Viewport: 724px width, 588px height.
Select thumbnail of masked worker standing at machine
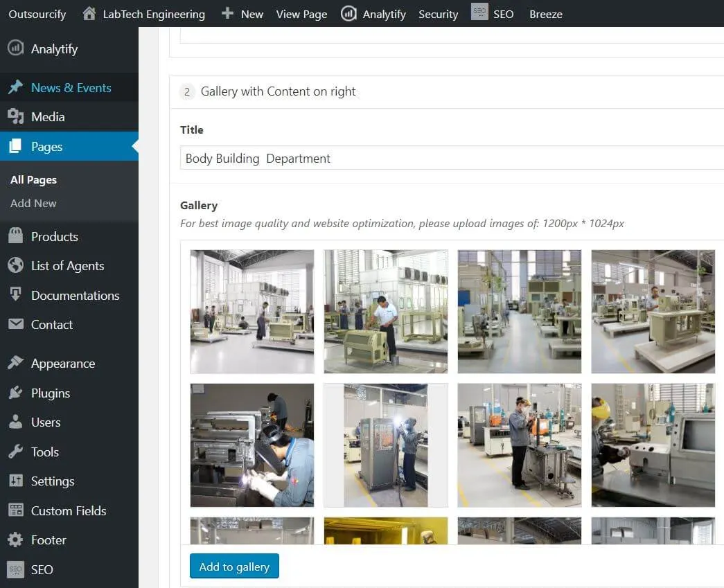click(x=520, y=445)
